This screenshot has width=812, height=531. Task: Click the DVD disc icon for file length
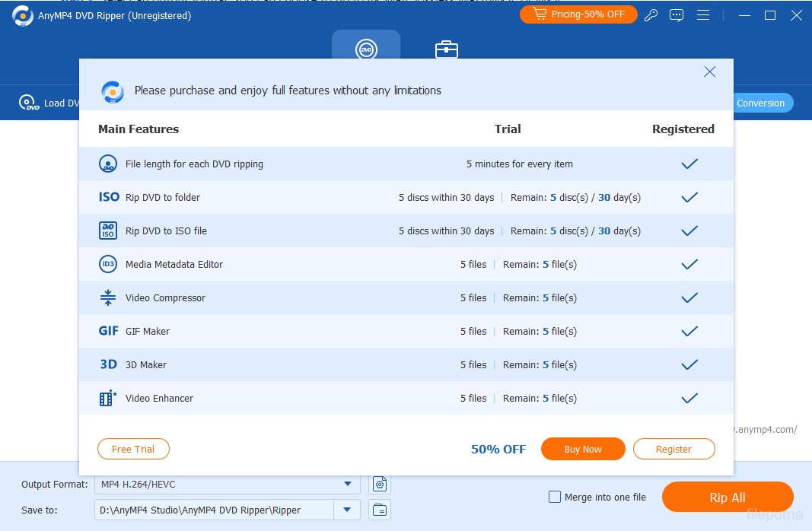[108, 164]
